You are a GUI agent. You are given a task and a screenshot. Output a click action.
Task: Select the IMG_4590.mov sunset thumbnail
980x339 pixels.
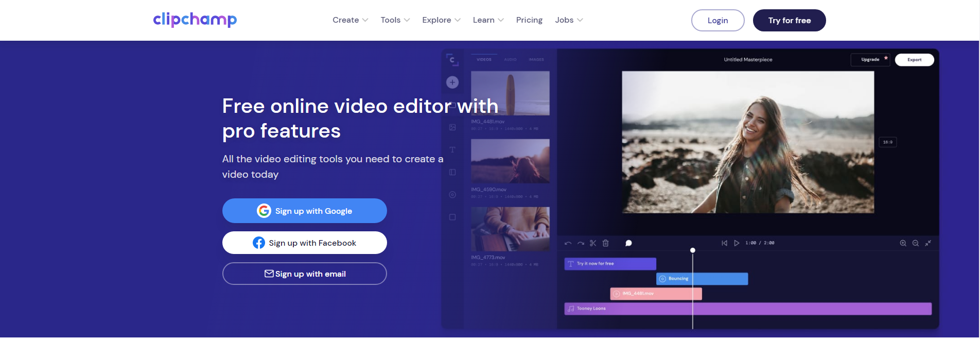(x=510, y=161)
